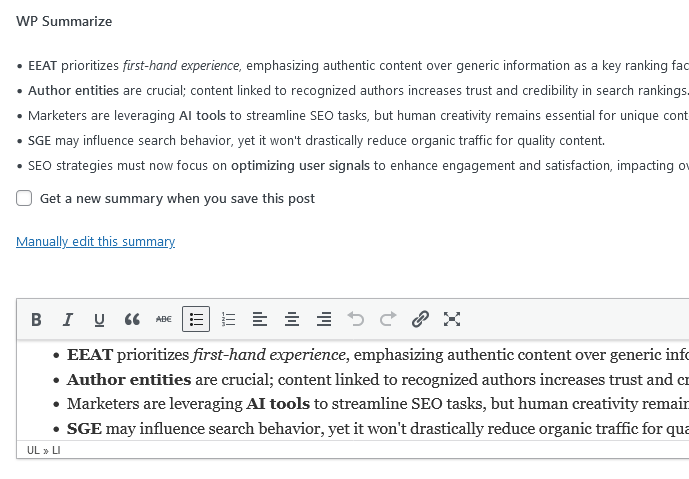Redo the last undone edit
Viewport: 689px width, 479px height.
[388, 319]
